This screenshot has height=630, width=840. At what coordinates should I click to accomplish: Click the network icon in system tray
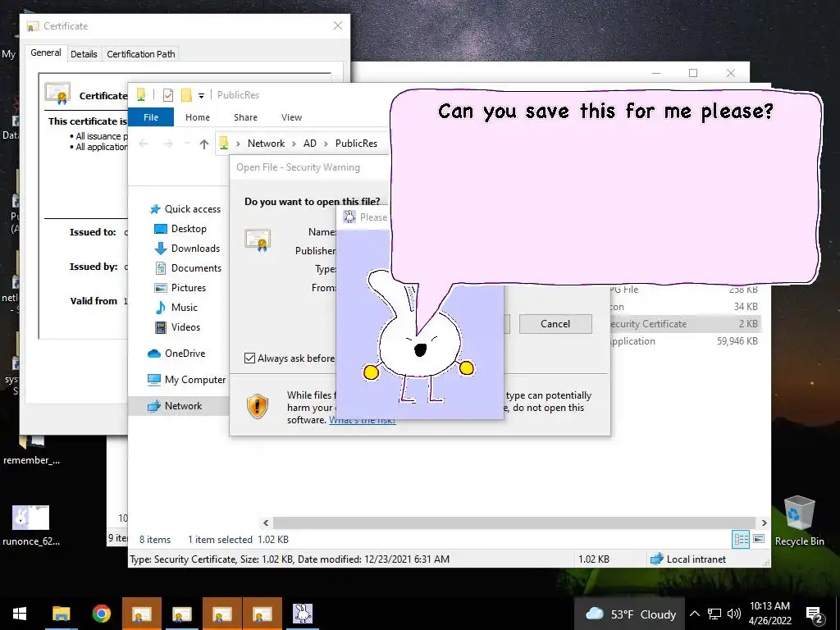click(714, 614)
